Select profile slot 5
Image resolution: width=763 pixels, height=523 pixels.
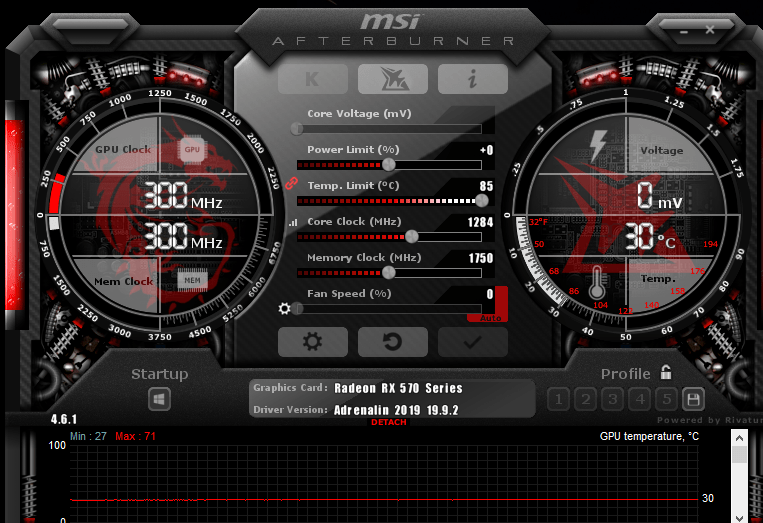(667, 399)
